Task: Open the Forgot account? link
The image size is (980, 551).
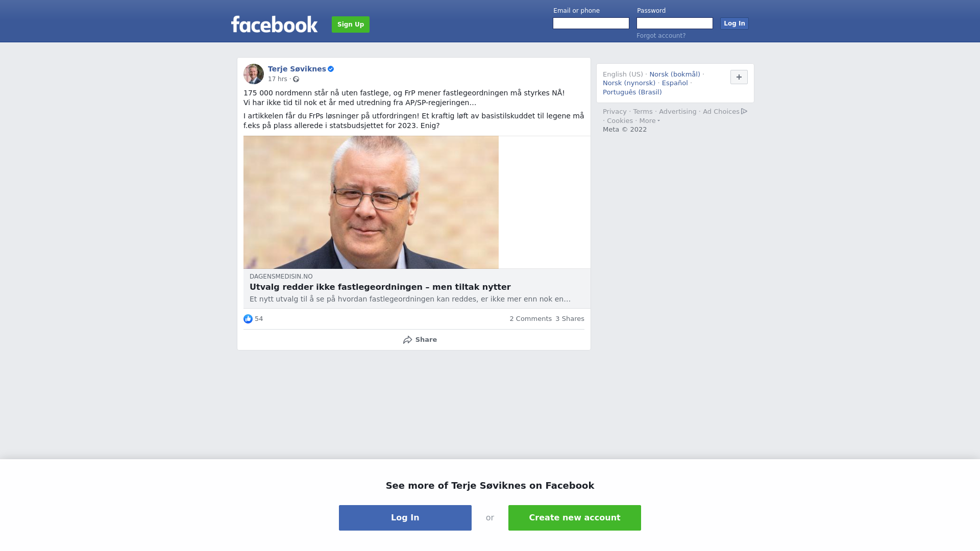Action: click(661, 36)
